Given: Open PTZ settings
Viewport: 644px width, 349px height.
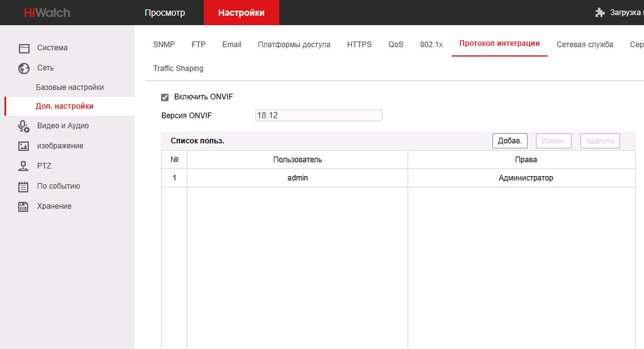Looking at the screenshot, I should pyautogui.click(x=44, y=166).
